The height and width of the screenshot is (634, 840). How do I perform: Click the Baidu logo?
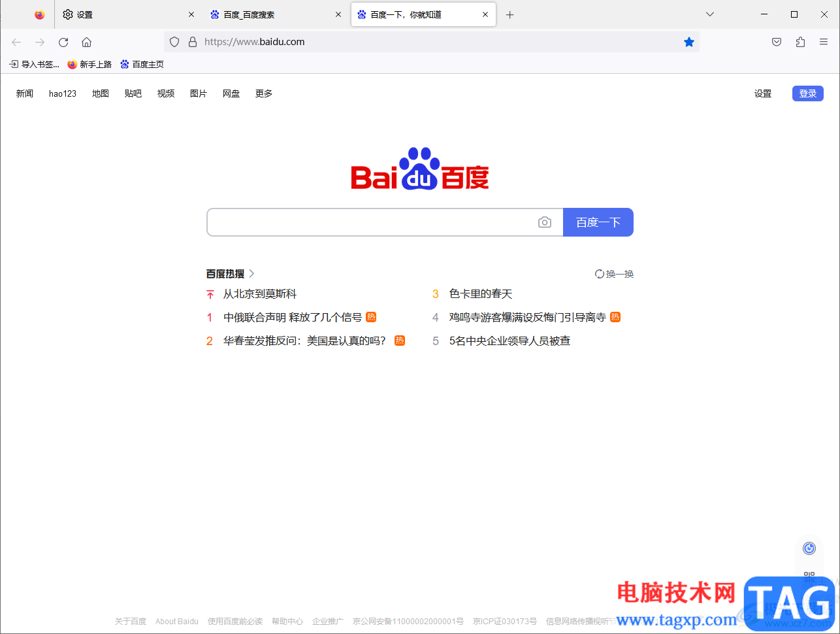(420, 169)
